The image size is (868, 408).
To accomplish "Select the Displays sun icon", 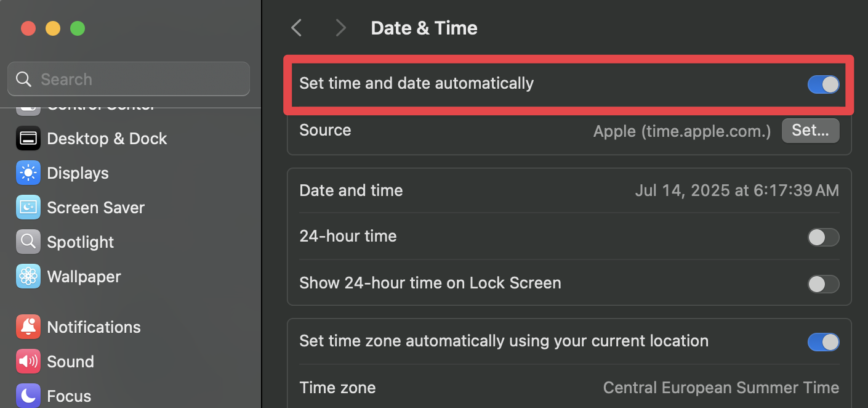I will point(28,173).
